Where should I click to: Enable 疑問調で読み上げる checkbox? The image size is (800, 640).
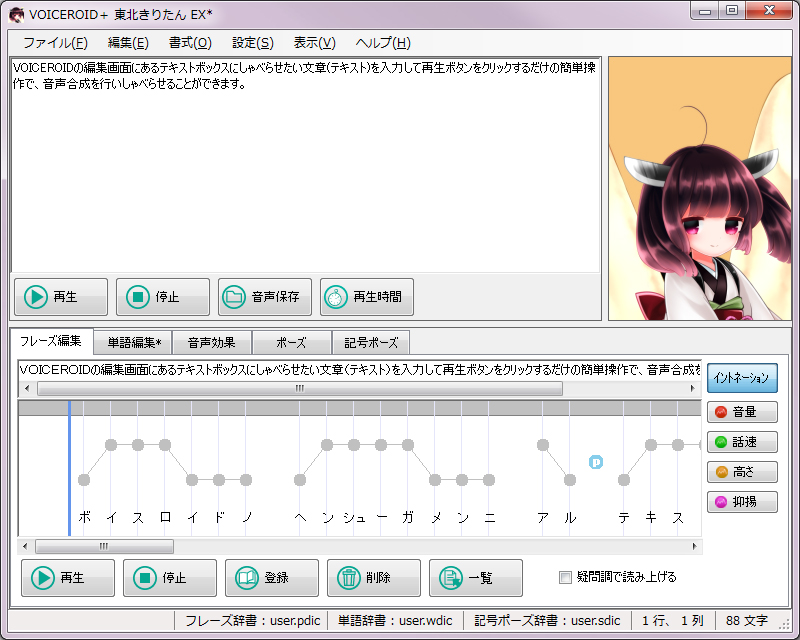click(x=565, y=577)
